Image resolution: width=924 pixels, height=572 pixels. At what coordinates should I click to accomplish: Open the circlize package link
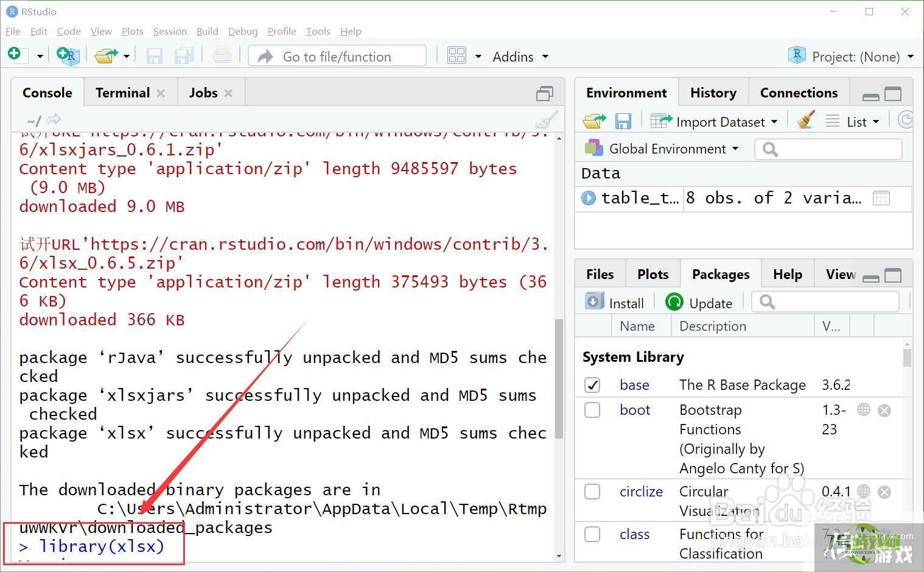641,492
